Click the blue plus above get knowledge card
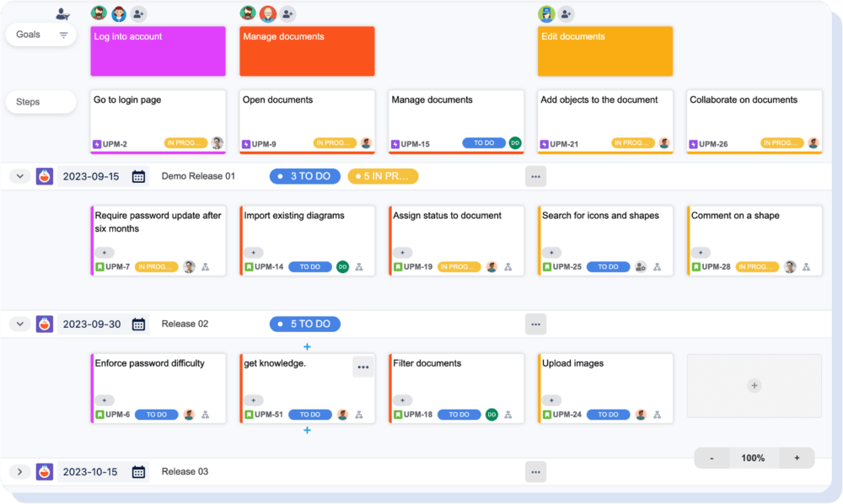This screenshot has width=843, height=504. tap(307, 346)
